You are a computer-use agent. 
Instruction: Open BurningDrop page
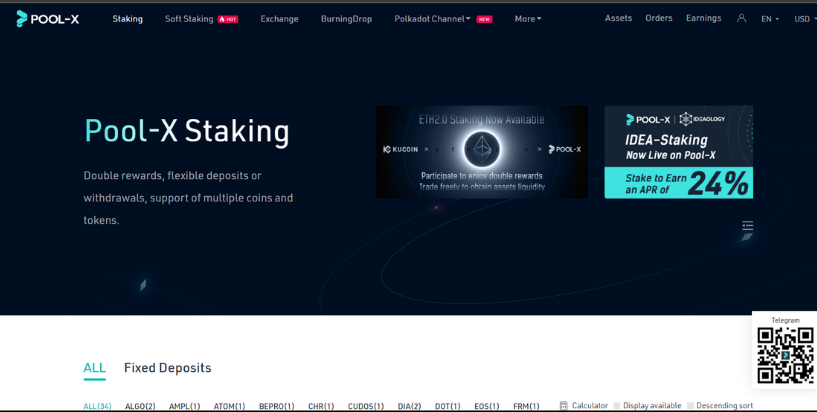346,19
